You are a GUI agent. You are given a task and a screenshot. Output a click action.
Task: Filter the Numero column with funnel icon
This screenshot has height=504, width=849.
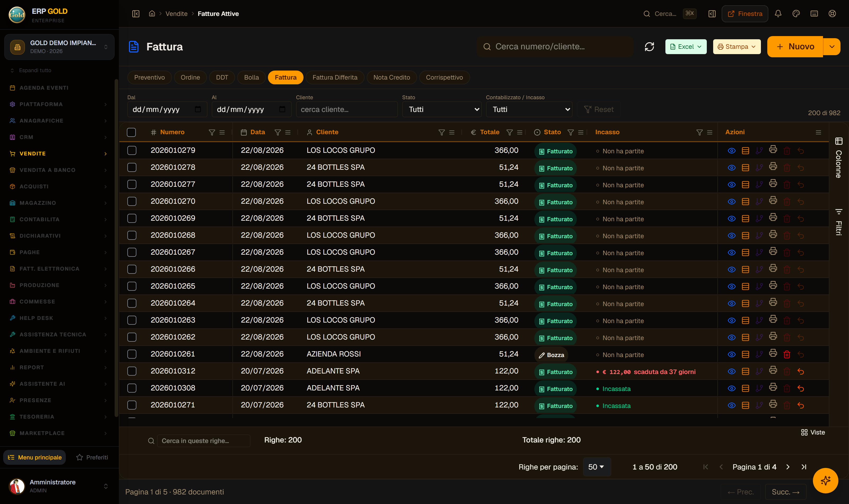point(211,132)
